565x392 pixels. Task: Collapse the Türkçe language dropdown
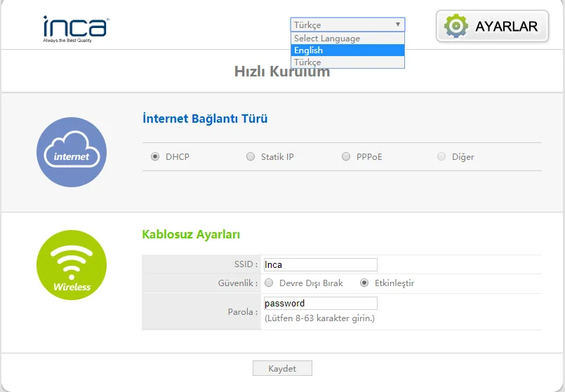[x=347, y=25]
